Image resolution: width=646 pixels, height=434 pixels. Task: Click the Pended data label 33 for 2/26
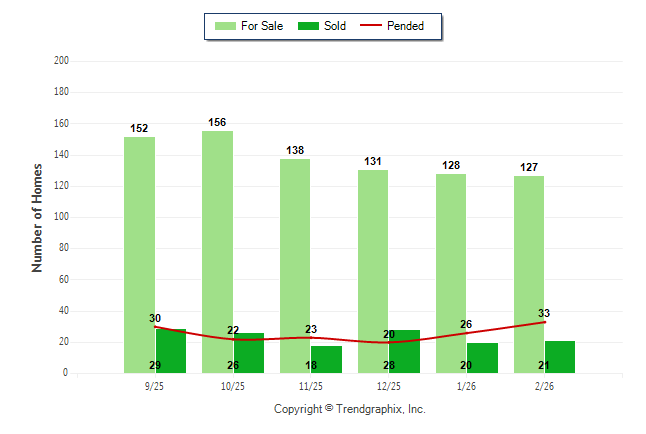pyautogui.click(x=544, y=313)
